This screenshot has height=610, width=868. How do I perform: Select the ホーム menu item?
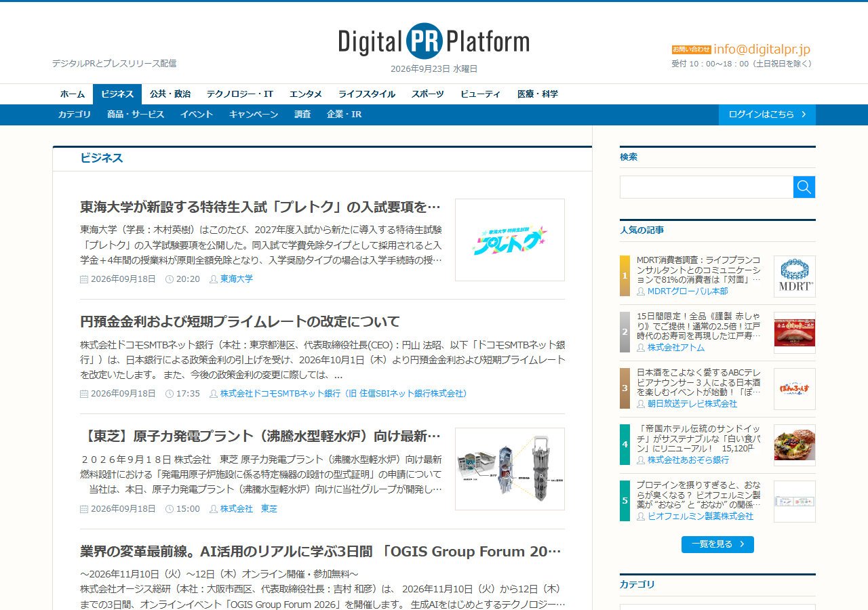[73, 94]
